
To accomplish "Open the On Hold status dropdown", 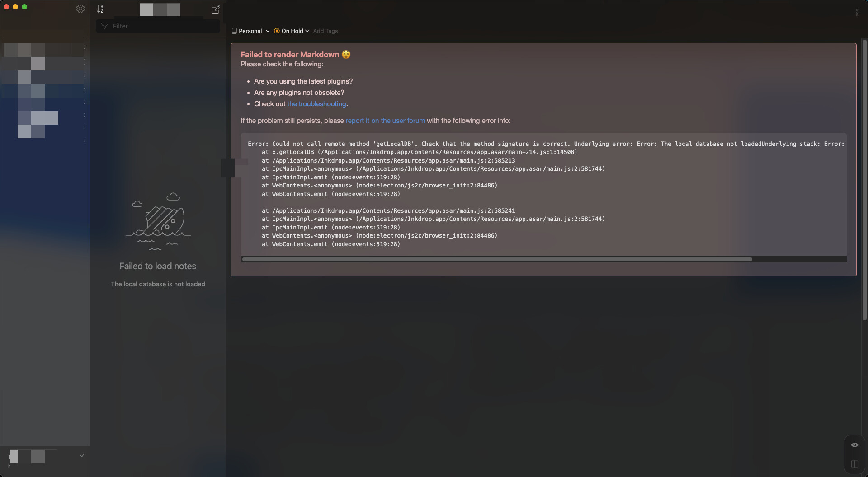I will coord(307,31).
